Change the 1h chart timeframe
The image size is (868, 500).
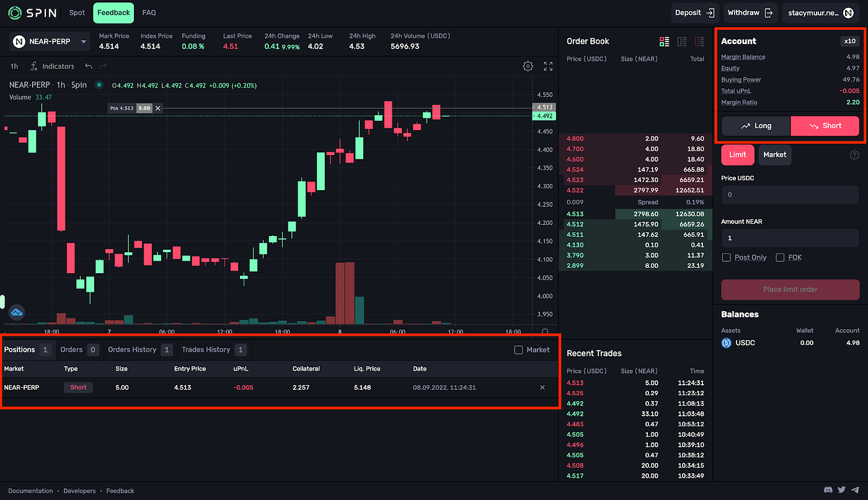[x=14, y=66]
